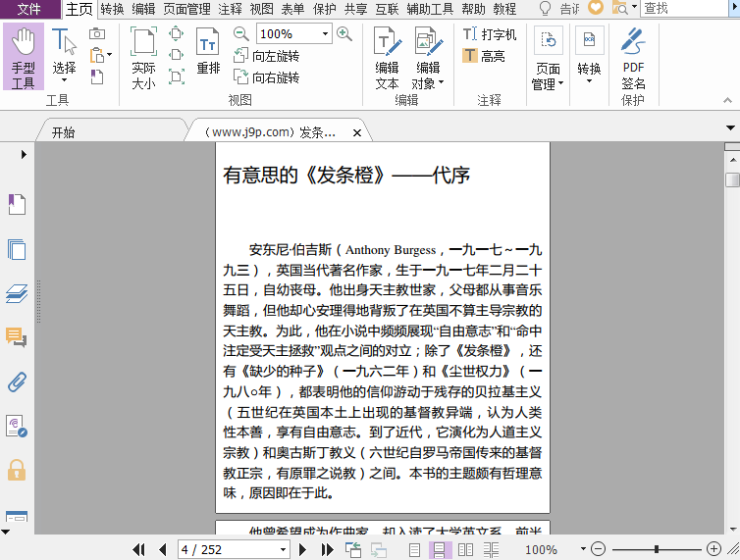
Task: Click the Reflow (重排) button
Action: (208, 51)
